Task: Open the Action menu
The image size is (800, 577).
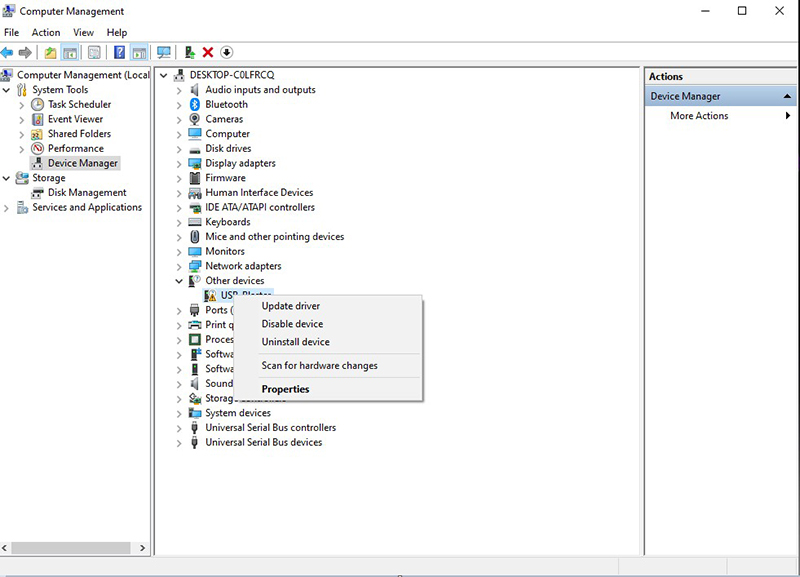Action: (x=45, y=32)
